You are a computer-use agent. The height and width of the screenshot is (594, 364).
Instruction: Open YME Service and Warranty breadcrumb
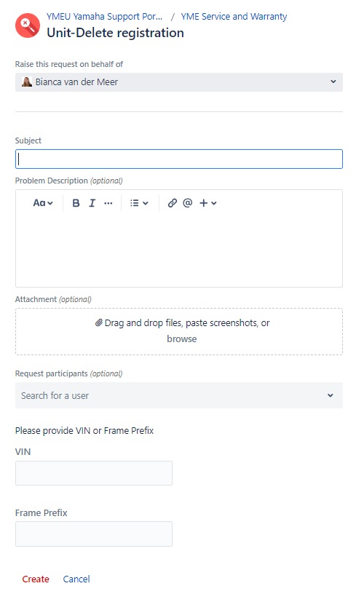tap(234, 17)
